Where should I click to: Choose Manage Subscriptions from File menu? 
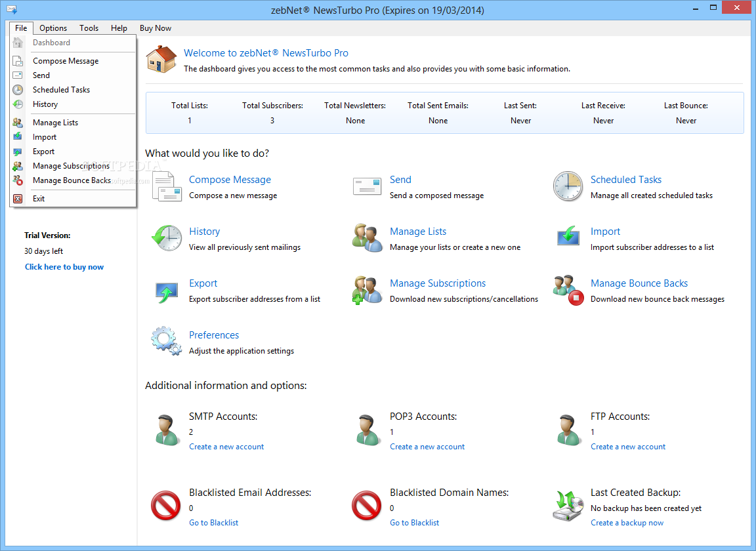pyautogui.click(x=73, y=166)
